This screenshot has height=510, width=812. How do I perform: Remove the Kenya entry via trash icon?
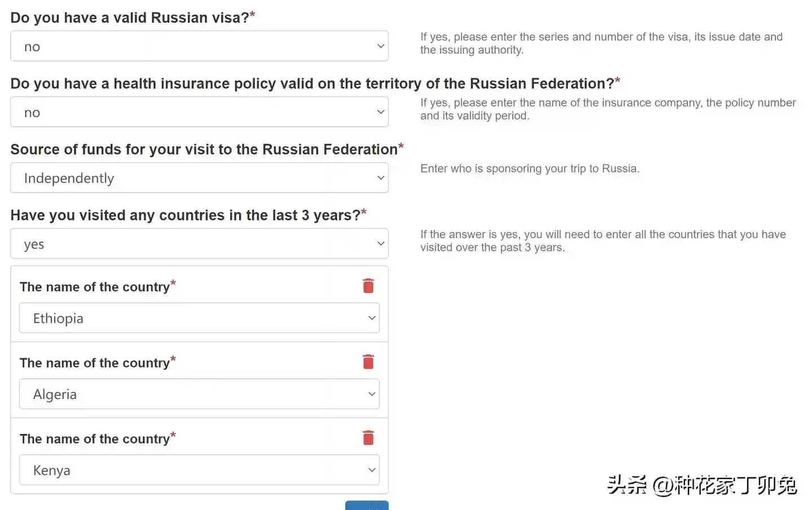[x=368, y=438]
